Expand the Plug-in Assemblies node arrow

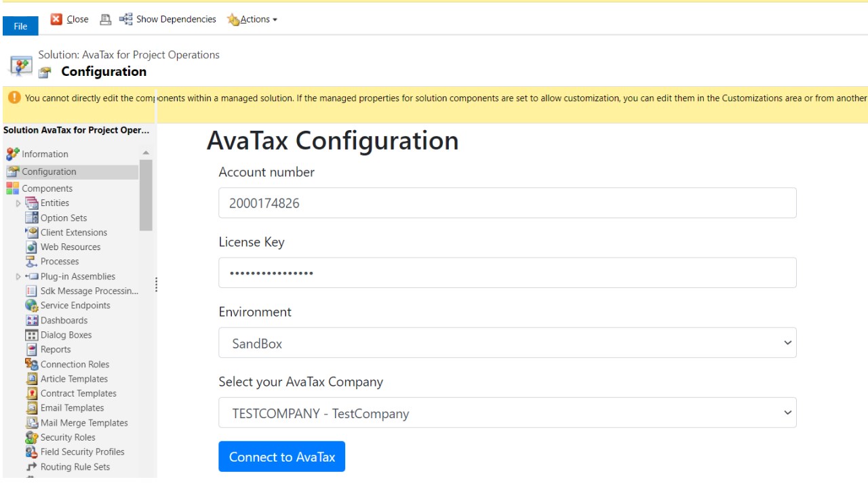[18, 277]
